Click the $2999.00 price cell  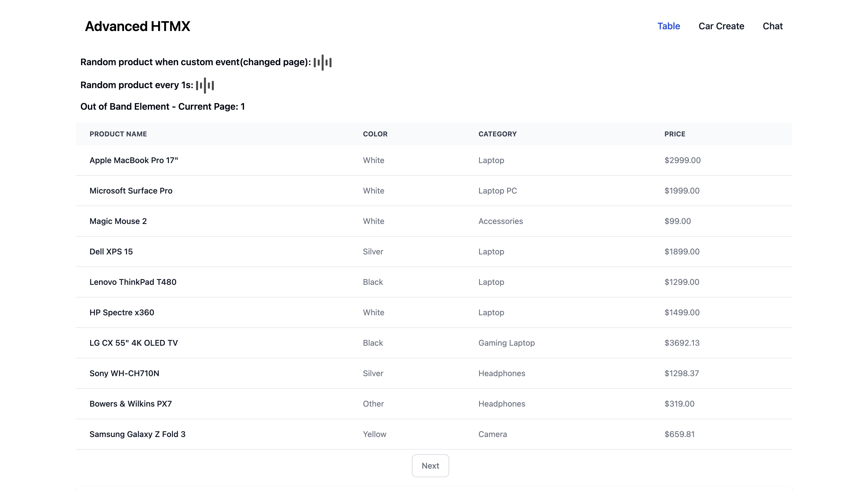[682, 160]
